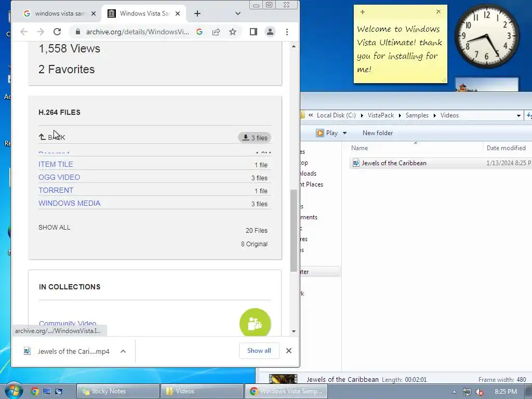Click the desktop clock gadget

click(486, 36)
